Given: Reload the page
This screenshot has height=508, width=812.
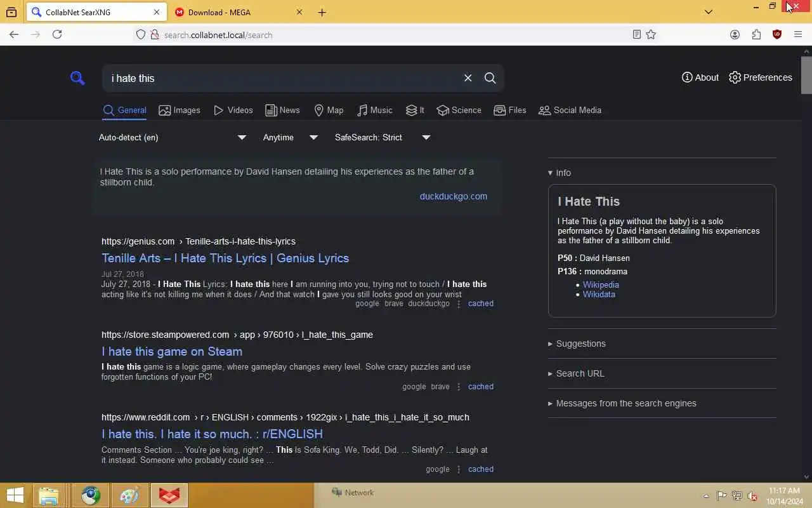Looking at the screenshot, I should point(57,35).
